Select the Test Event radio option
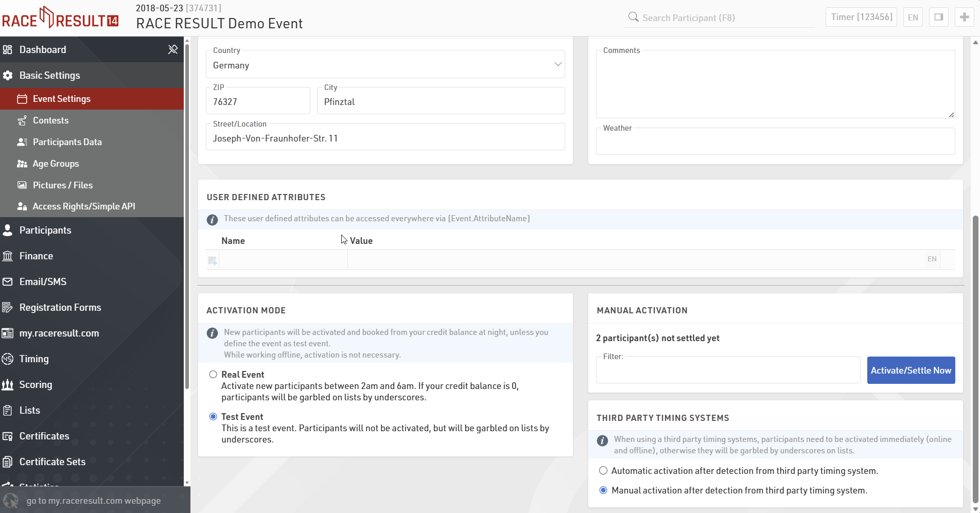Viewport: 980px width, 513px height. pyautogui.click(x=213, y=417)
